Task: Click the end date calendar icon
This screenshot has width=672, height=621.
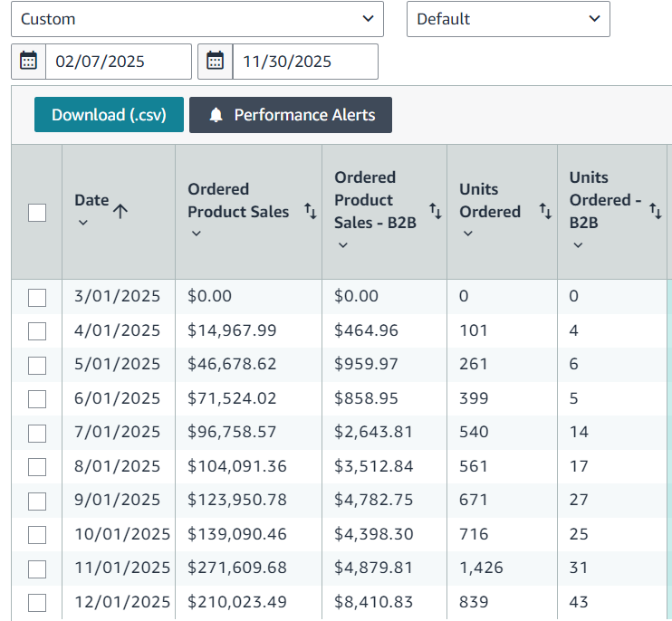Action: click(x=216, y=62)
